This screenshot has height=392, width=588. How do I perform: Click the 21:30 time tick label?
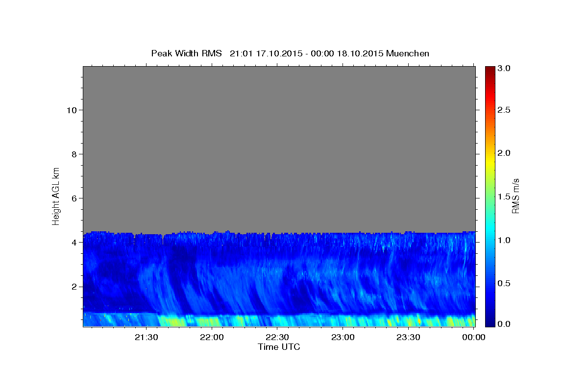147,337
